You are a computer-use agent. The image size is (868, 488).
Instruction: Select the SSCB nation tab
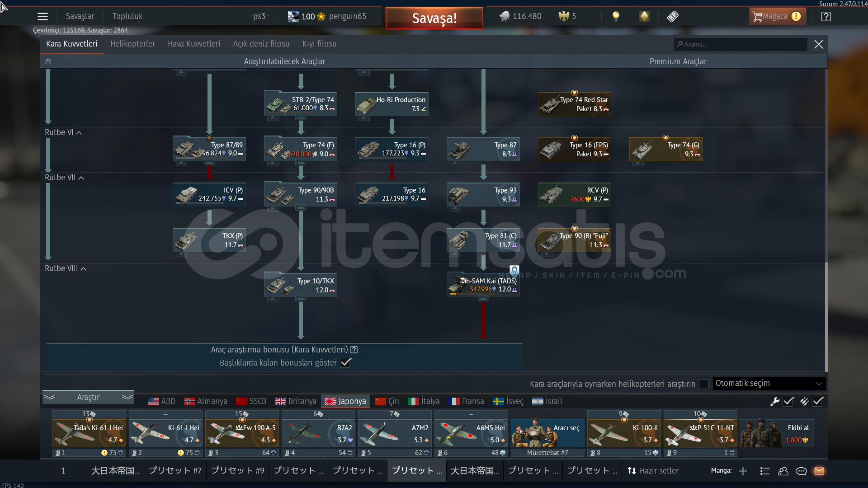pos(251,401)
